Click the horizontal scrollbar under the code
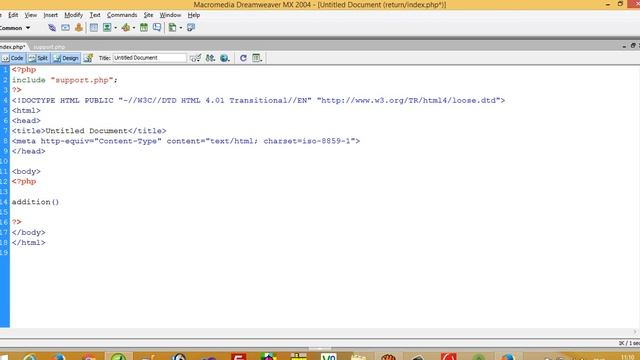This screenshot has height=360, width=640. 320,332
